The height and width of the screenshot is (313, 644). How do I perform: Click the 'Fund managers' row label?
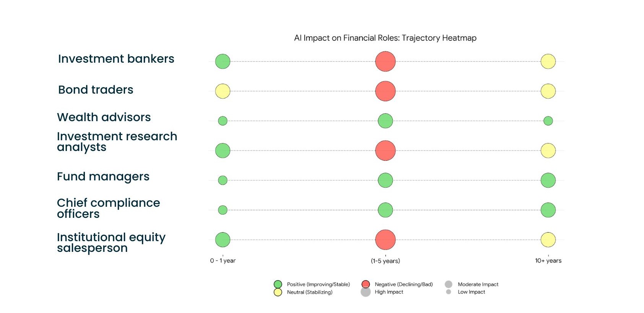103,177
